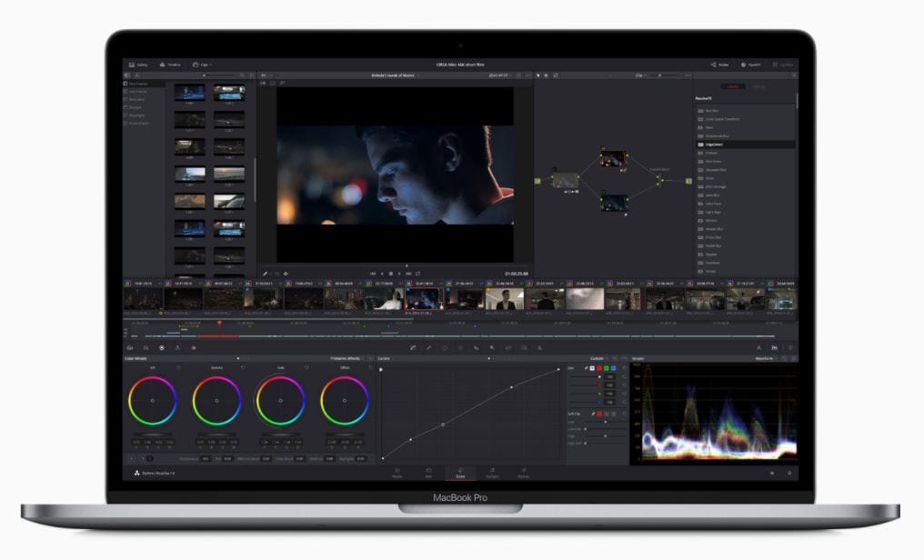Click the Gamma color wheel center
Screen dimensions: 924x560
[x=217, y=400]
